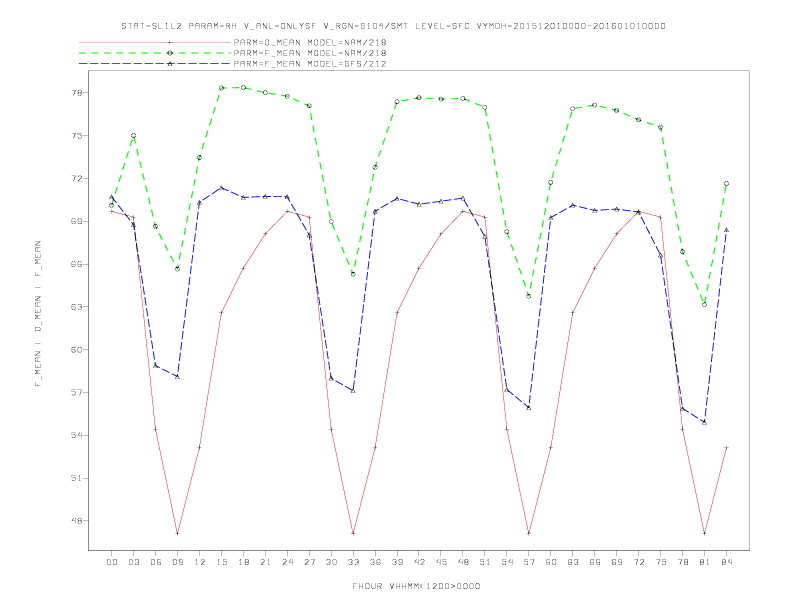The image size is (792, 612).
Task: Click the blue dashed legend line sample
Action: tap(155, 64)
